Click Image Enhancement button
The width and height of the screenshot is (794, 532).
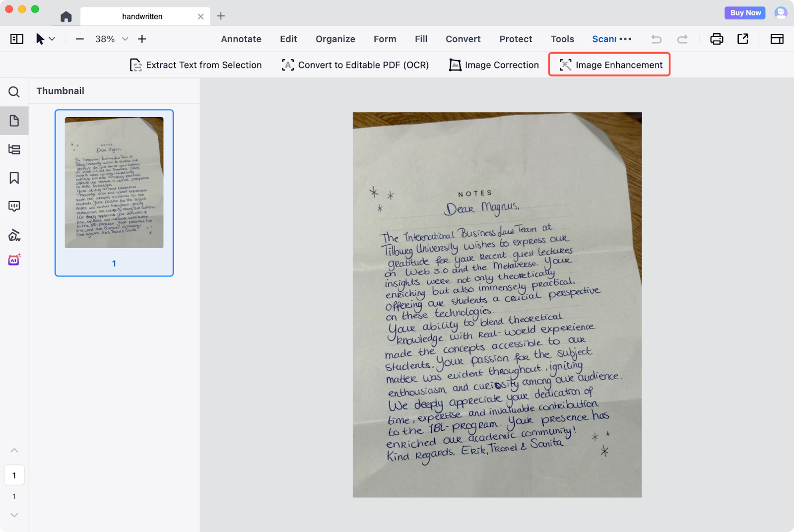point(609,65)
